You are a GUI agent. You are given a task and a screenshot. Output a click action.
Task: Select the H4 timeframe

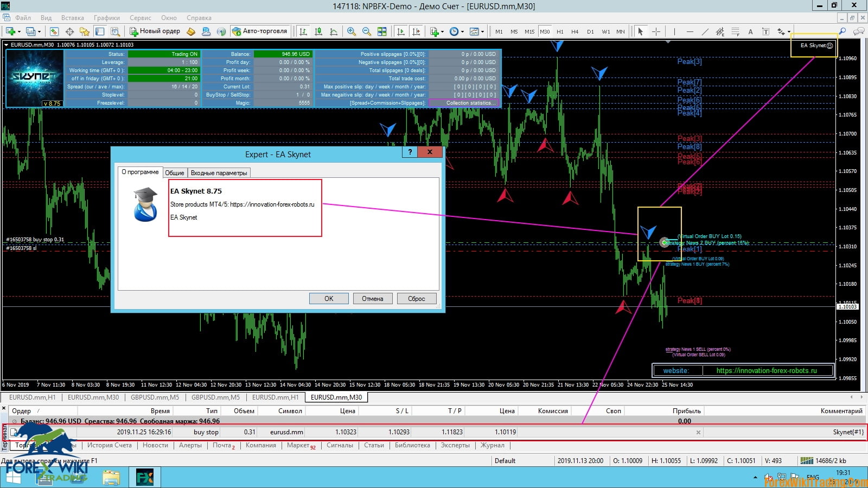tap(575, 31)
